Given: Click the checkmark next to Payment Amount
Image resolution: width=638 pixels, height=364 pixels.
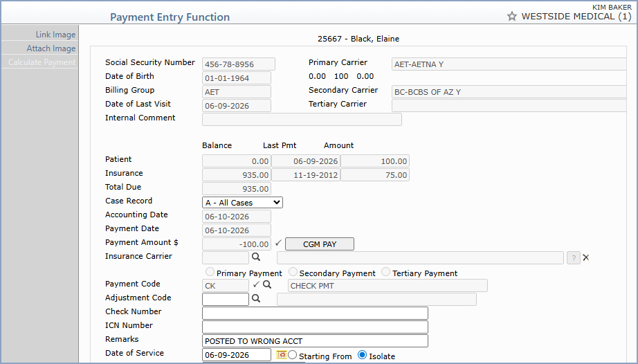Looking at the screenshot, I should 278,243.
